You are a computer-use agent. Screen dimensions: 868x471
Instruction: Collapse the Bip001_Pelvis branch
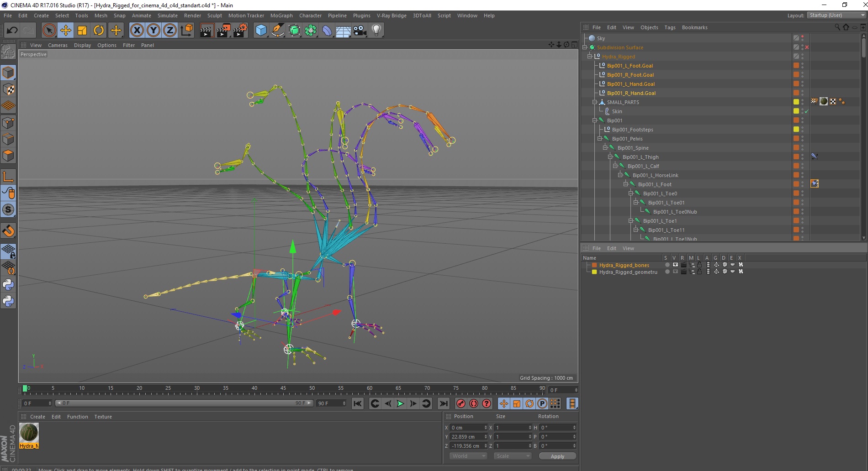600,139
